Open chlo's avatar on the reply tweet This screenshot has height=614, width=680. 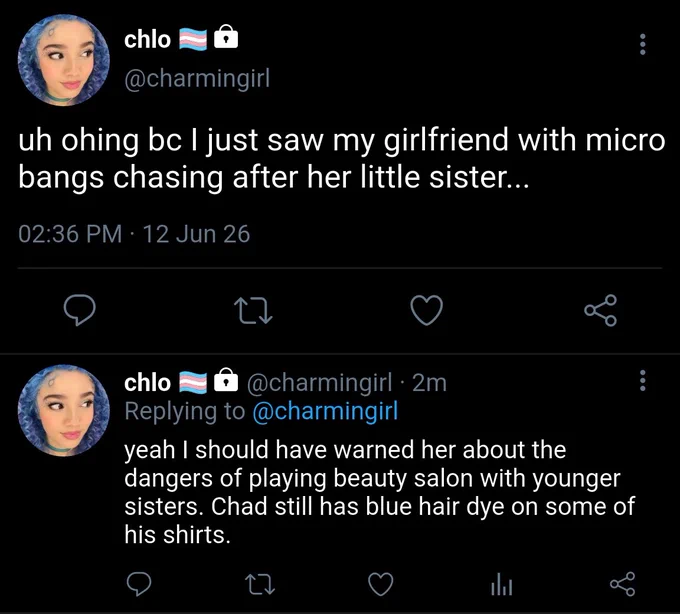[63, 410]
